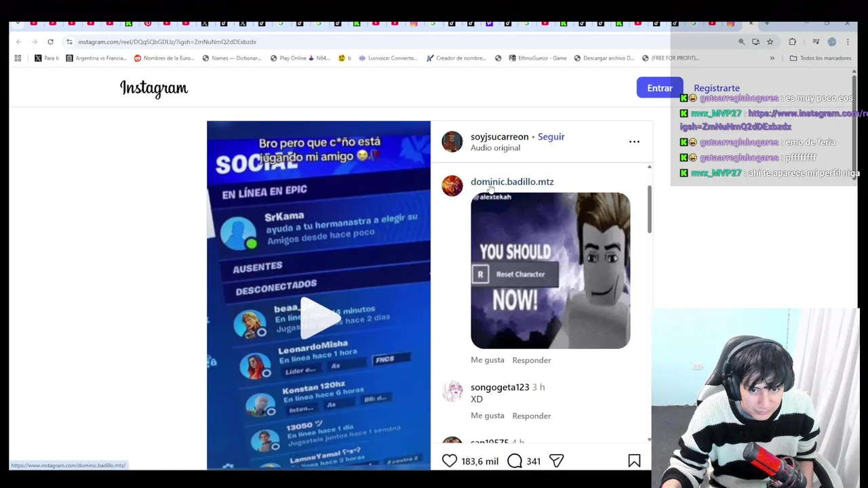Image resolution: width=868 pixels, height=488 pixels.
Task: Follow soyjsucarreon with the Seguir button
Action: [551, 136]
